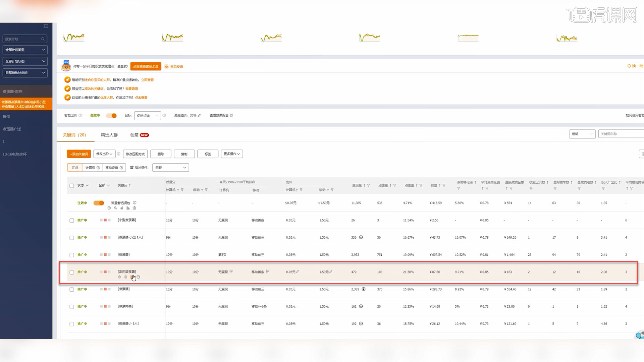The image size is (644, 362).
Task: Click filter funnel icon on 展现量 column
Action: click(369, 185)
